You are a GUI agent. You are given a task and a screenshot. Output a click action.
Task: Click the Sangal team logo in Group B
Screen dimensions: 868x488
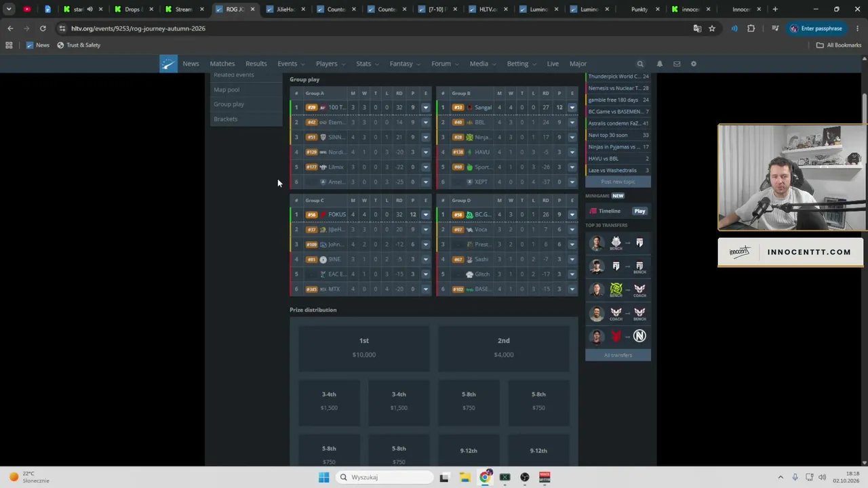469,107
